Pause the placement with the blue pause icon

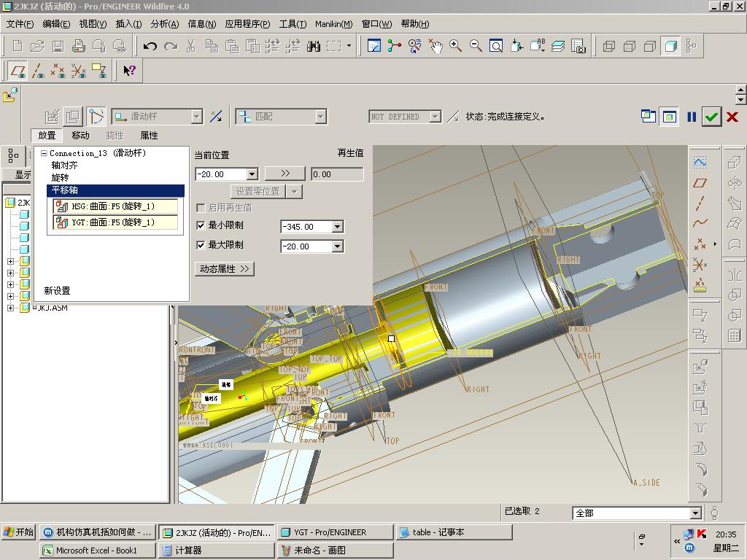point(692,116)
